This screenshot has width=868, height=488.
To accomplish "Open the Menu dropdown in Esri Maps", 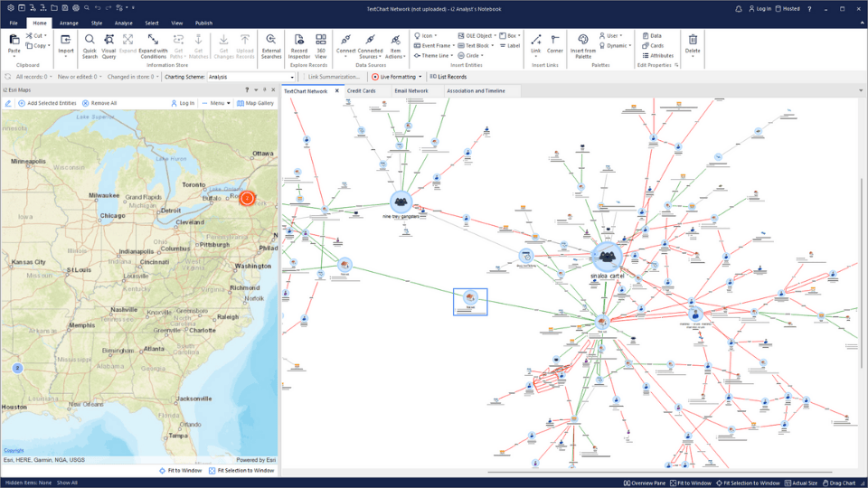I will pyautogui.click(x=216, y=103).
